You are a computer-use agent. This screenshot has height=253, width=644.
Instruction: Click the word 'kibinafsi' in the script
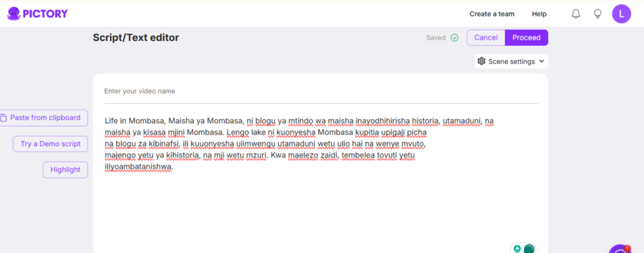[165, 144]
